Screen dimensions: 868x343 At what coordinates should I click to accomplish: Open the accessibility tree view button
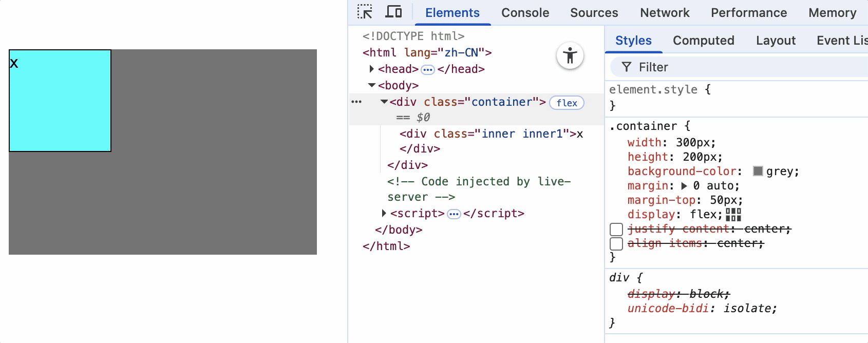[x=570, y=55]
